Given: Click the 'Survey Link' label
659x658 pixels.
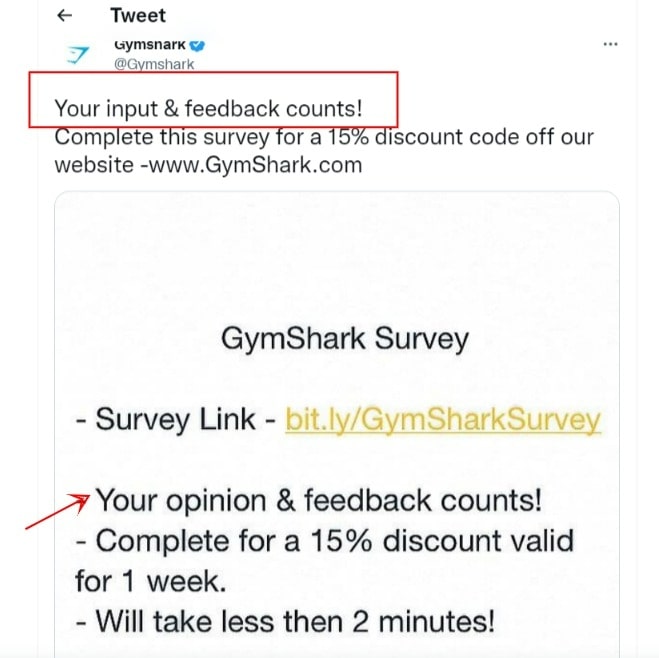Looking at the screenshot, I should tap(176, 419).
